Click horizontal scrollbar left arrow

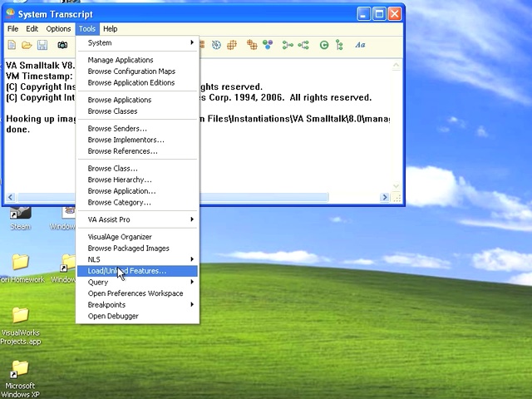(x=11, y=197)
